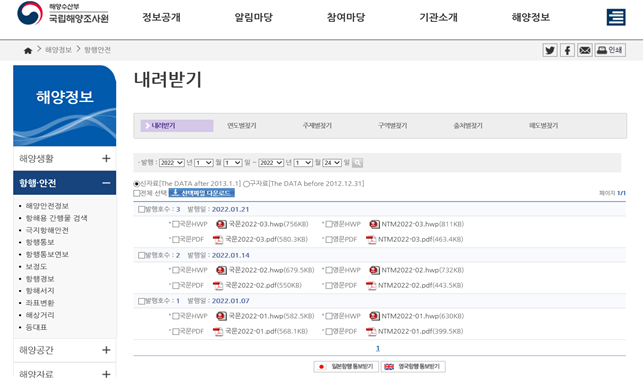Screen dimensions: 643x378
Task: Open HWP icon for NTM2022-03.hwp
Action: coord(374,224)
